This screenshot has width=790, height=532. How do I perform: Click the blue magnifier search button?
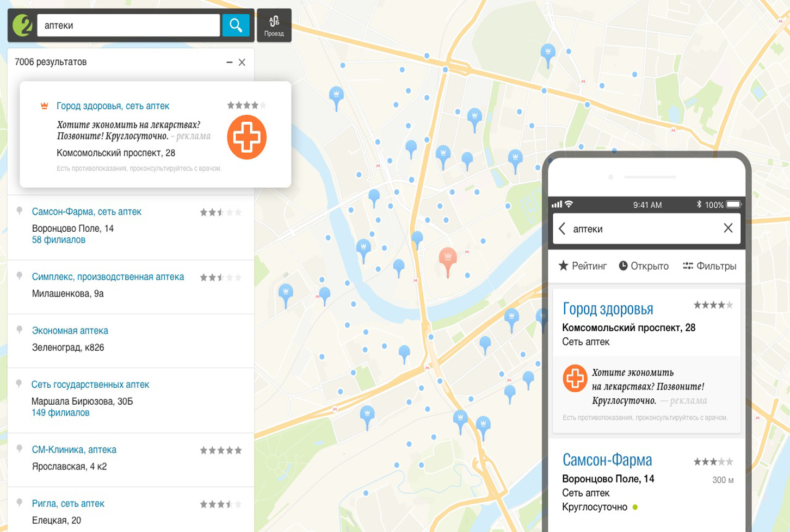[236, 25]
